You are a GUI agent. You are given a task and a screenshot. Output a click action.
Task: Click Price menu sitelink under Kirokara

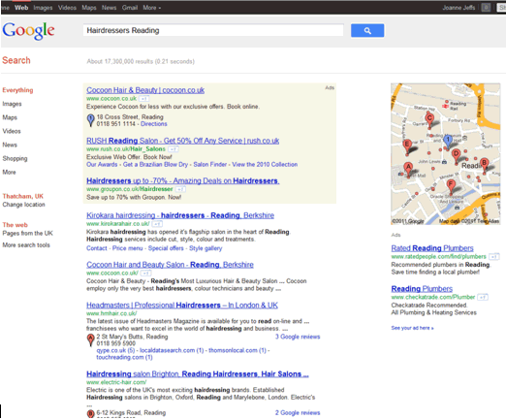127,248
